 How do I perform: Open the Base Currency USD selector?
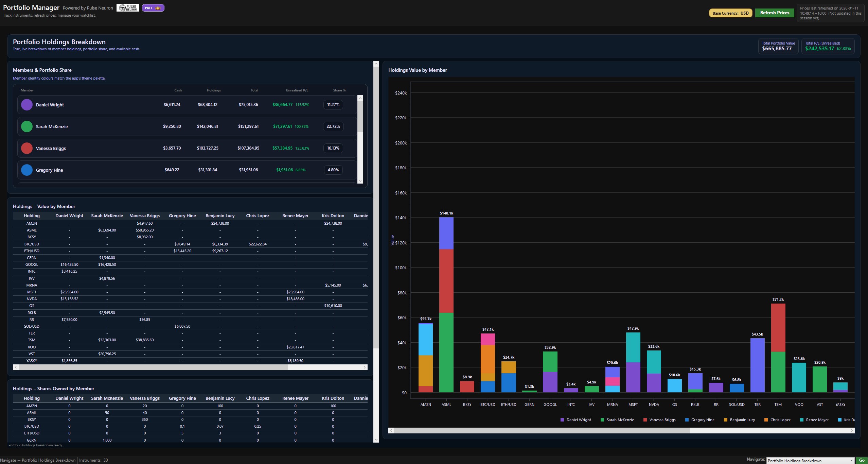(730, 13)
